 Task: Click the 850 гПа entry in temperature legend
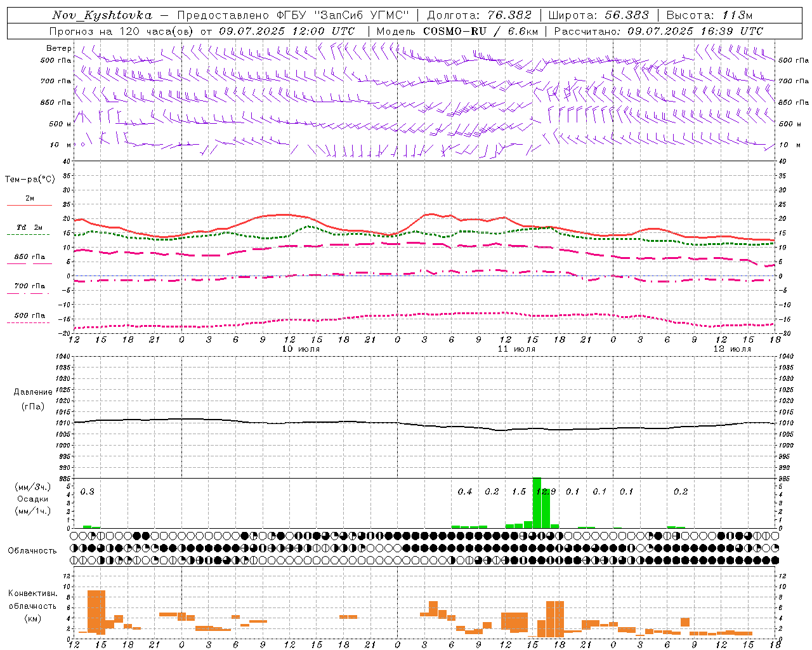29,257
